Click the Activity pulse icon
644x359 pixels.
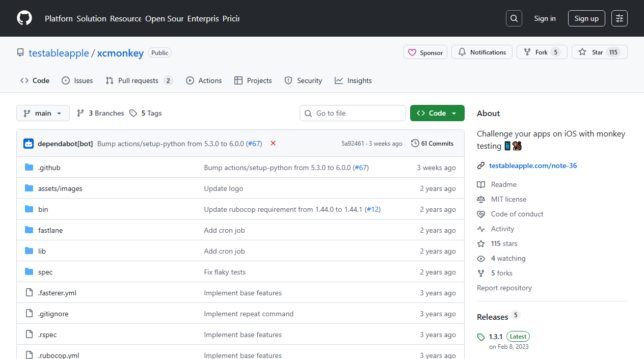[x=481, y=229]
